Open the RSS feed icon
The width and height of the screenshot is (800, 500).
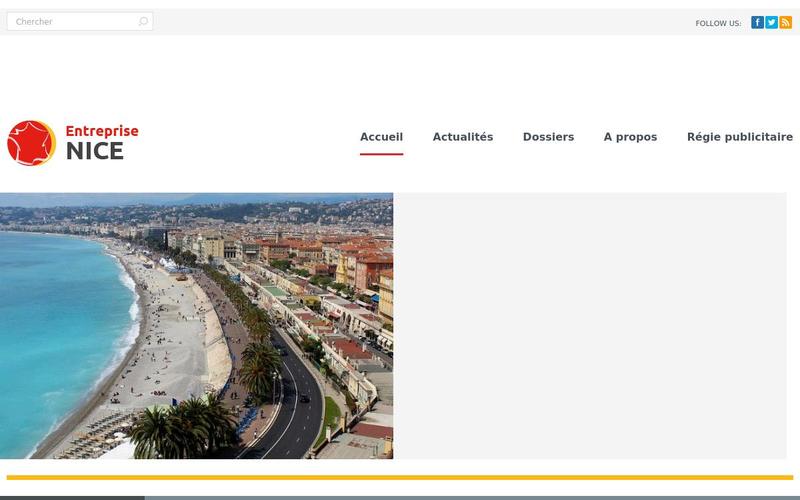click(x=786, y=22)
